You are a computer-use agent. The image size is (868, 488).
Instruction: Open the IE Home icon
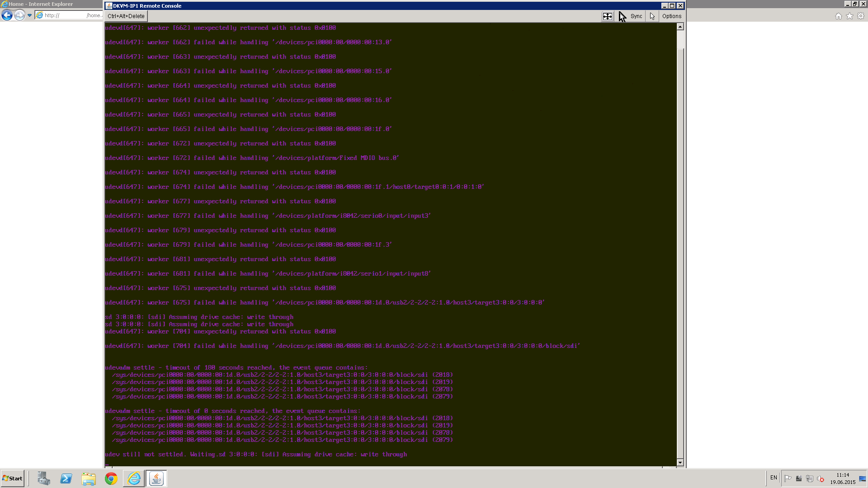[x=838, y=16]
